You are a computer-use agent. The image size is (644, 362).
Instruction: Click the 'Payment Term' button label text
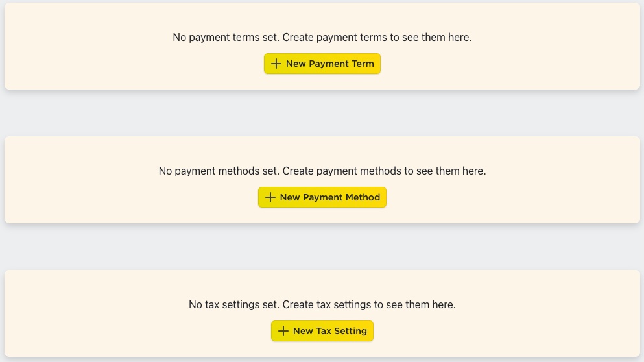[341, 64]
